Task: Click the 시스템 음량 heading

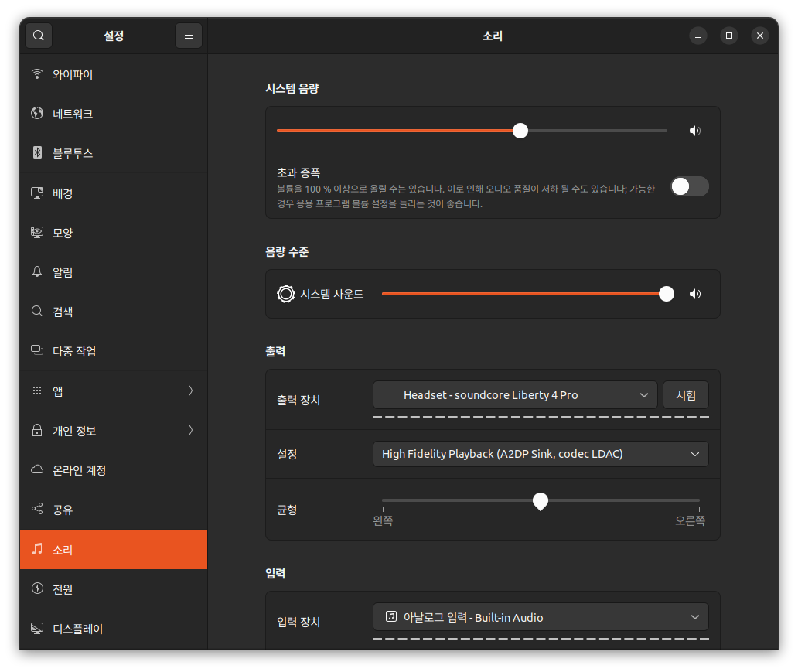Action: 292,88
